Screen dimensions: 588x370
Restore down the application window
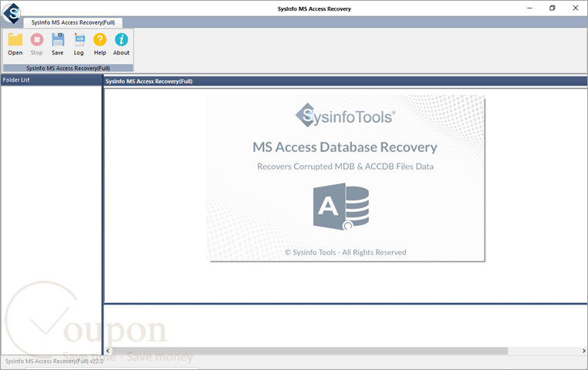tap(553, 8)
